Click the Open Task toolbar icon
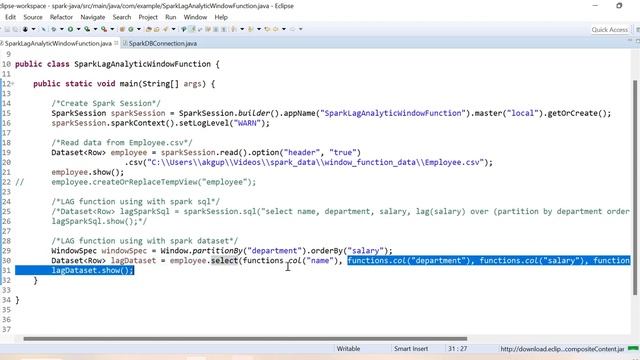 [x=156, y=29]
